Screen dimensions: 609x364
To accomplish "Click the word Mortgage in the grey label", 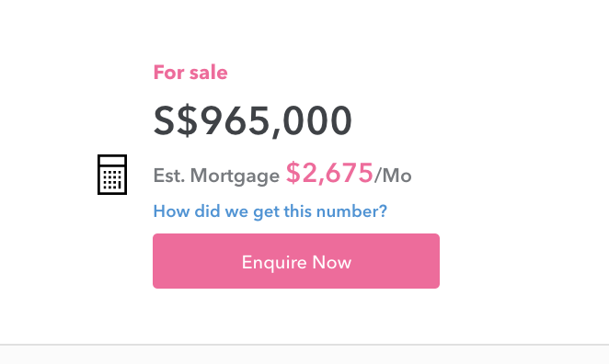I will click(235, 176).
